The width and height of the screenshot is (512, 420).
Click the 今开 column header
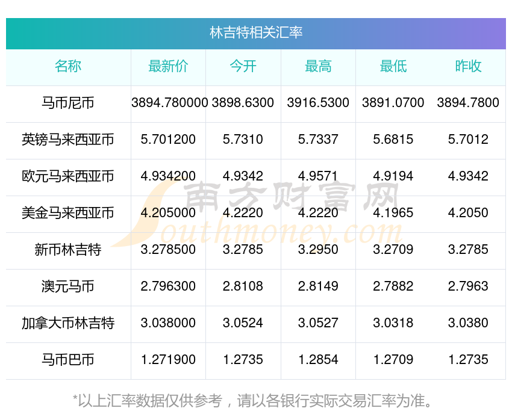[243, 66]
